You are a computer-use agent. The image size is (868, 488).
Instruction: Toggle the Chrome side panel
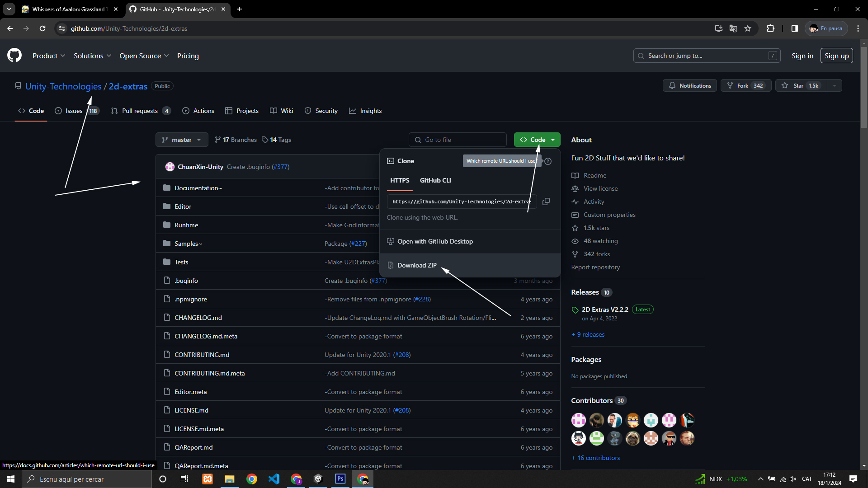(x=795, y=28)
